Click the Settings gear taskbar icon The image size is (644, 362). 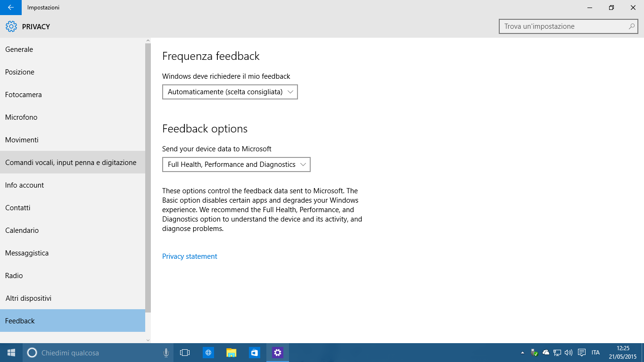pos(278,353)
